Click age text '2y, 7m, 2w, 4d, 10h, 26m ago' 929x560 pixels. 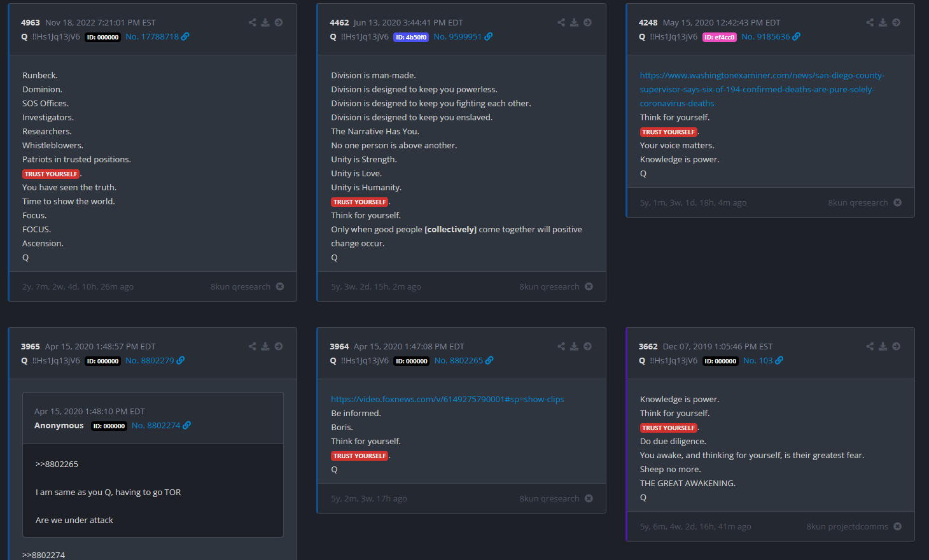click(78, 286)
